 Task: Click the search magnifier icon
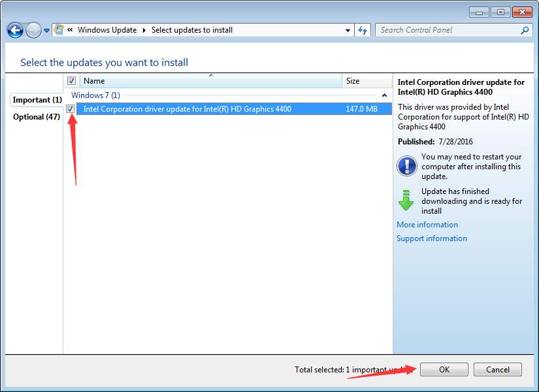(x=524, y=30)
